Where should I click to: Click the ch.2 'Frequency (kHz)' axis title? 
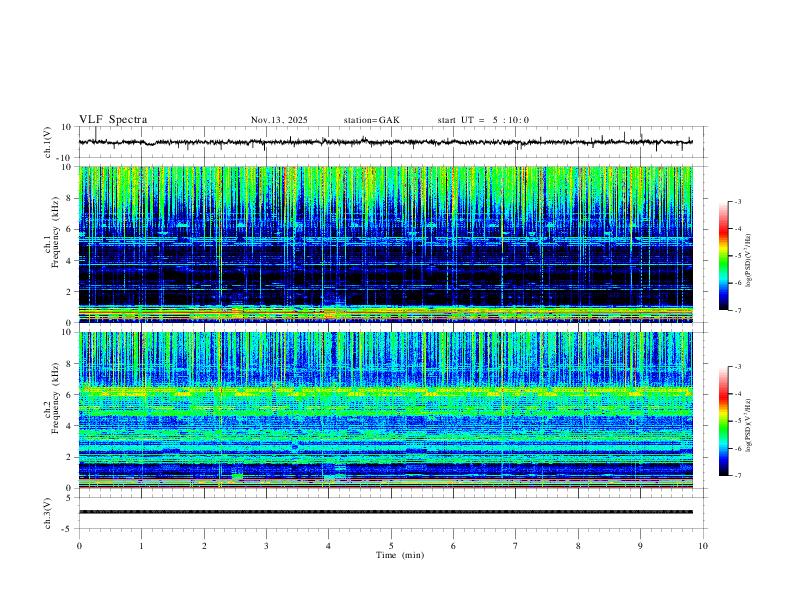pyautogui.click(x=55, y=397)
